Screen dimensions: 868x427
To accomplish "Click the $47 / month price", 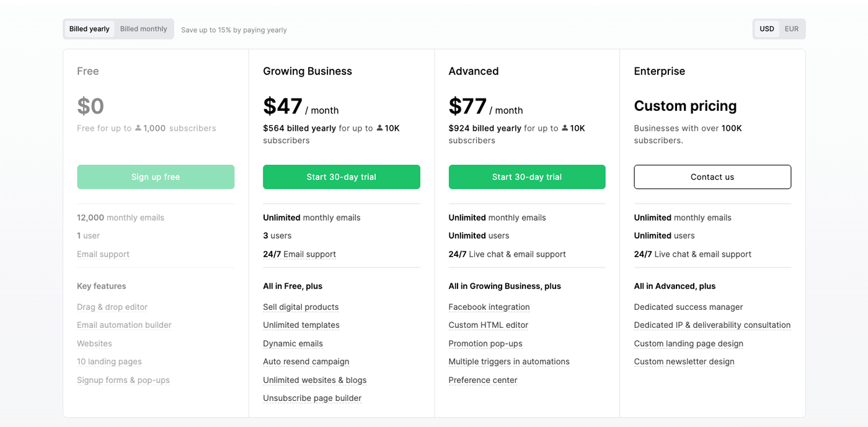I will point(301,107).
